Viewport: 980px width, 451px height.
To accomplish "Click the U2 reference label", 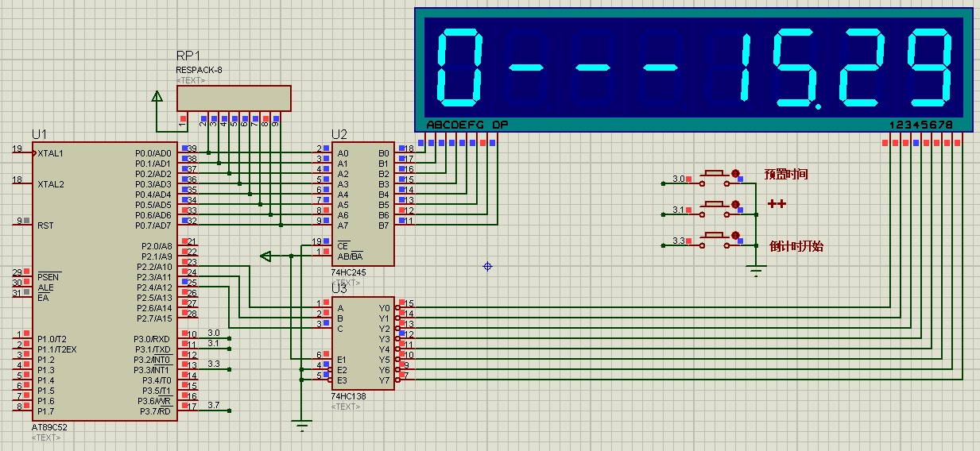I will point(339,134).
